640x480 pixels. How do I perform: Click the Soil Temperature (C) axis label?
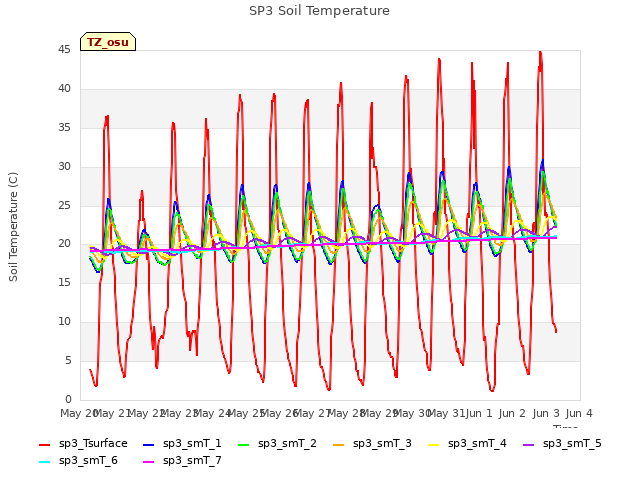coord(13,227)
